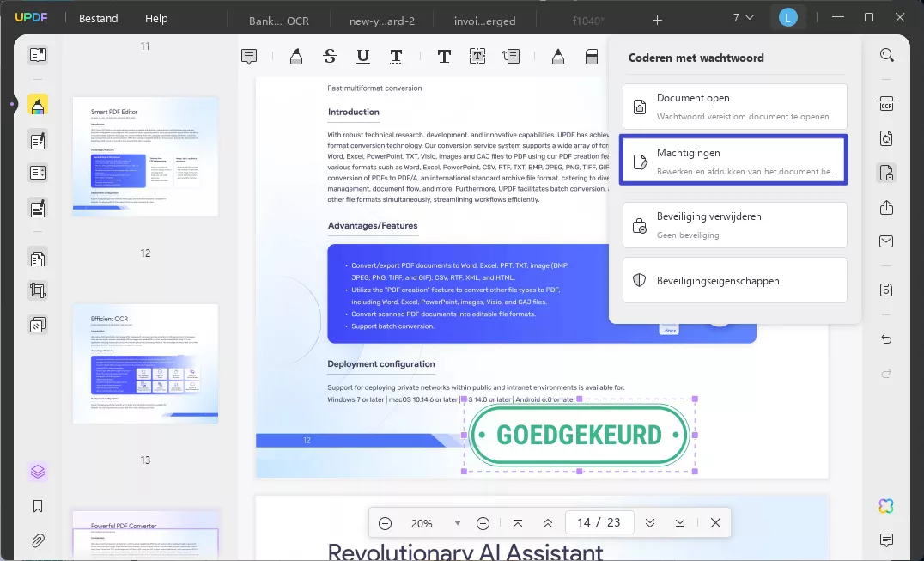This screenshot has width=924, height=561.
Task: Switch to the f1040* tab
Action: pos(588,21)
